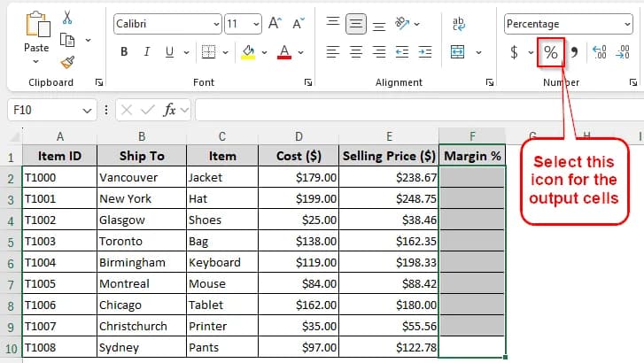Open Paste options dropdown arrow

click(x=36, y=62)
